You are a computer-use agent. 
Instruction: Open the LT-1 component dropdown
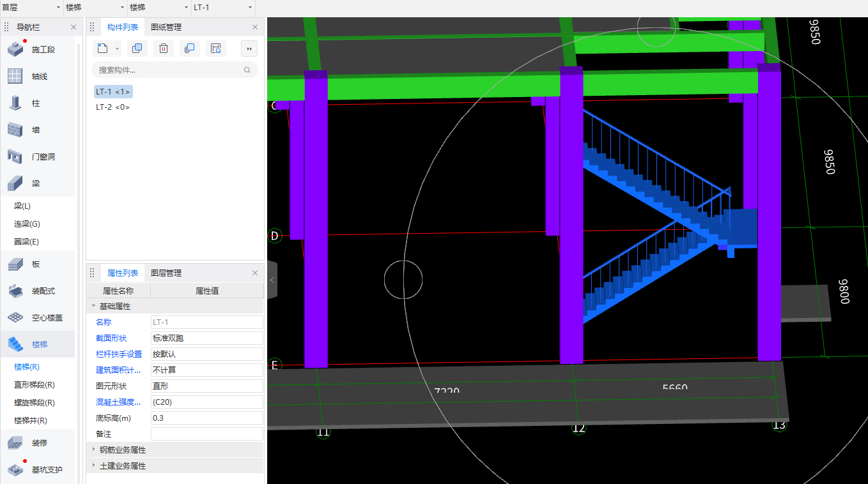(222, 8)
